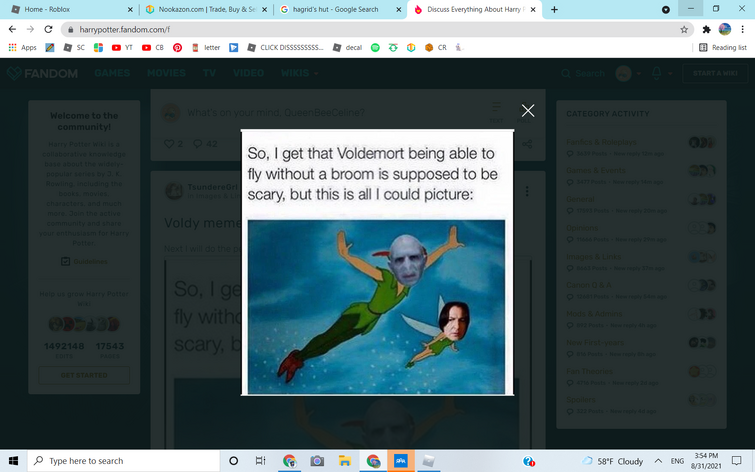755x472 pixels.
Task: Switch to the Home - Roblox tab
Action: [x=71, y=9]
